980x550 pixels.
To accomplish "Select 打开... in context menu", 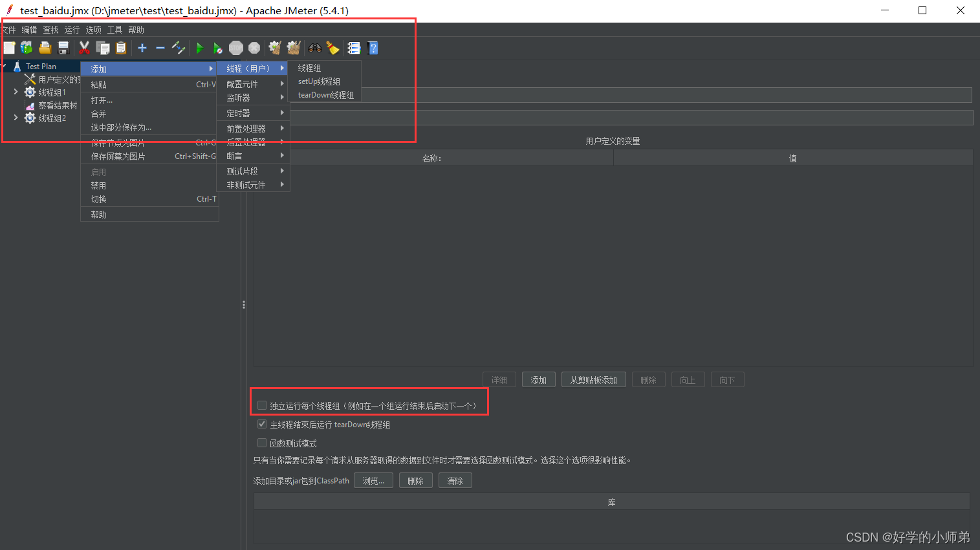I will [x=149, y=100].
